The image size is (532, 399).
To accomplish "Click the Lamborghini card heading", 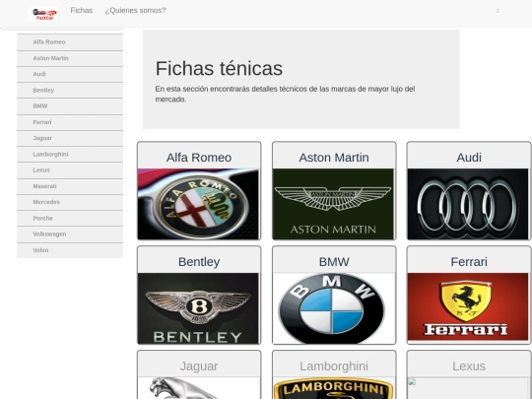I will click(334, 366).
